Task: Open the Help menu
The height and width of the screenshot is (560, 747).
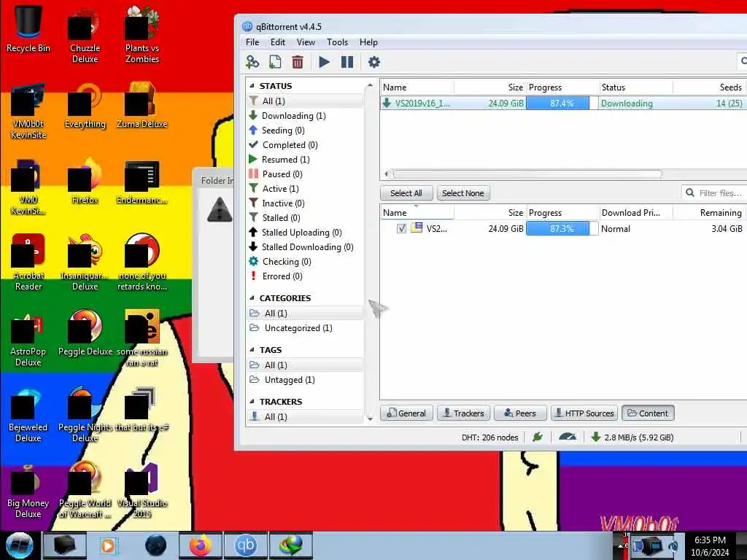Action: pos(368,42)
